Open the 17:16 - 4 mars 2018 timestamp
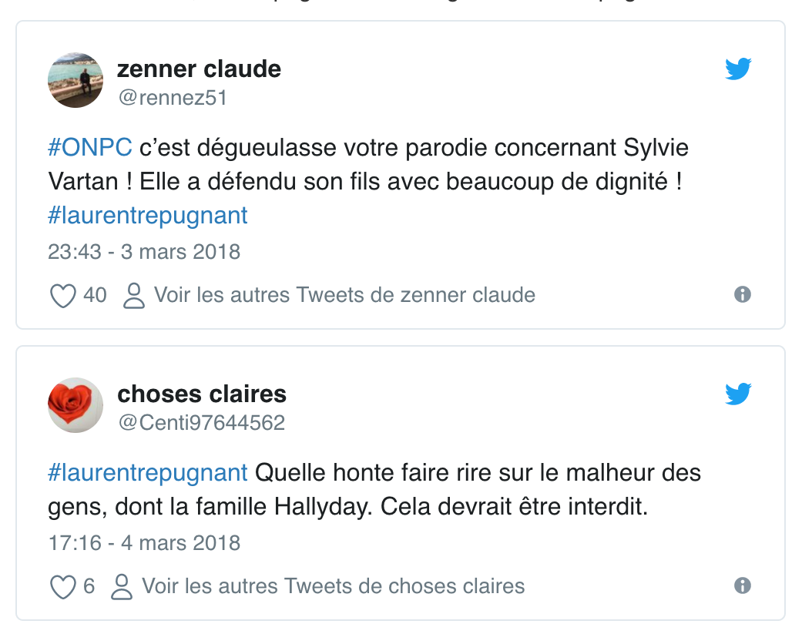Viewport: 812px width, 644px height. click(x=144, y=543)
